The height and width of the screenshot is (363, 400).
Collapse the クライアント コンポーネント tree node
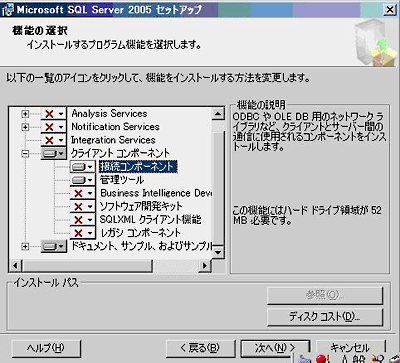[25, 154]
